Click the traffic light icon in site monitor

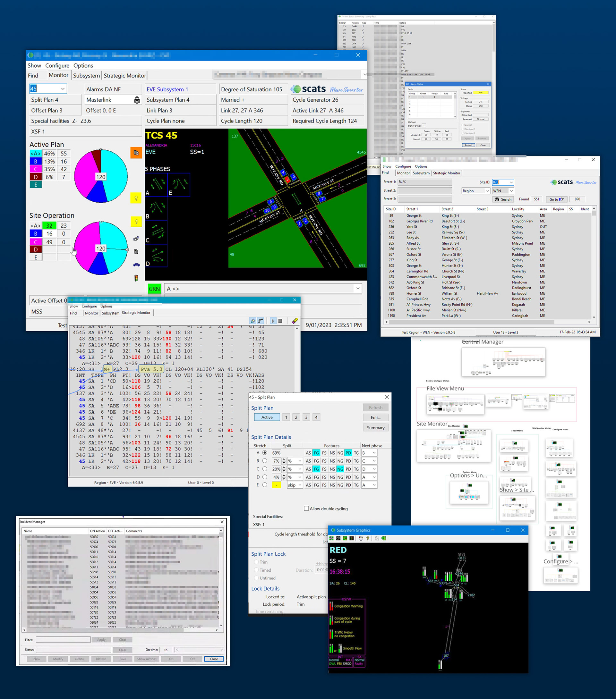click(136, 278)
